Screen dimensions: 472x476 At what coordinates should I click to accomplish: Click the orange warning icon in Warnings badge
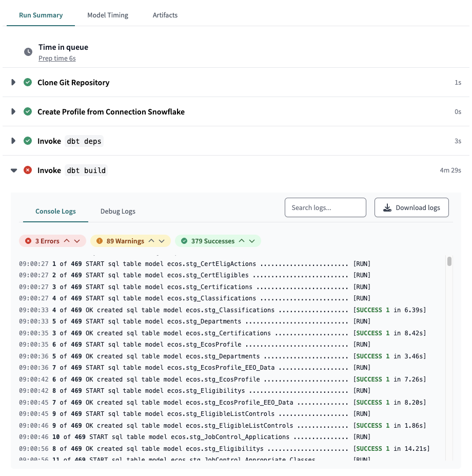[99, 241]
